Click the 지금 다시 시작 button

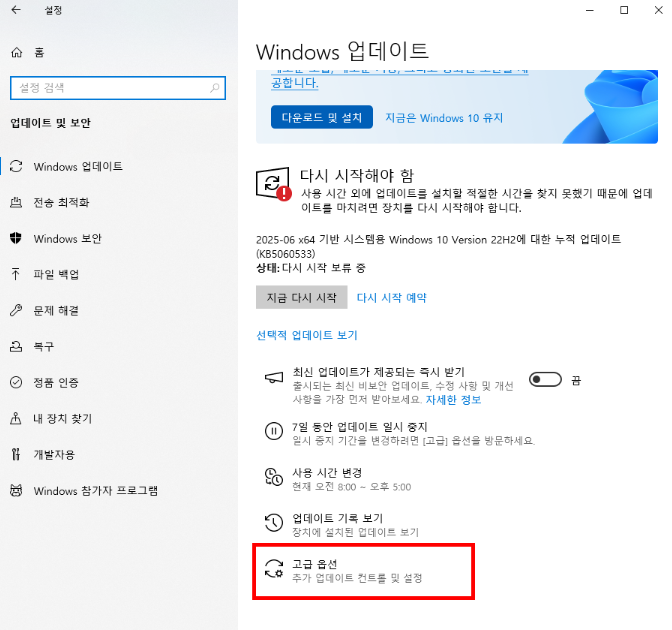point(302,297)
